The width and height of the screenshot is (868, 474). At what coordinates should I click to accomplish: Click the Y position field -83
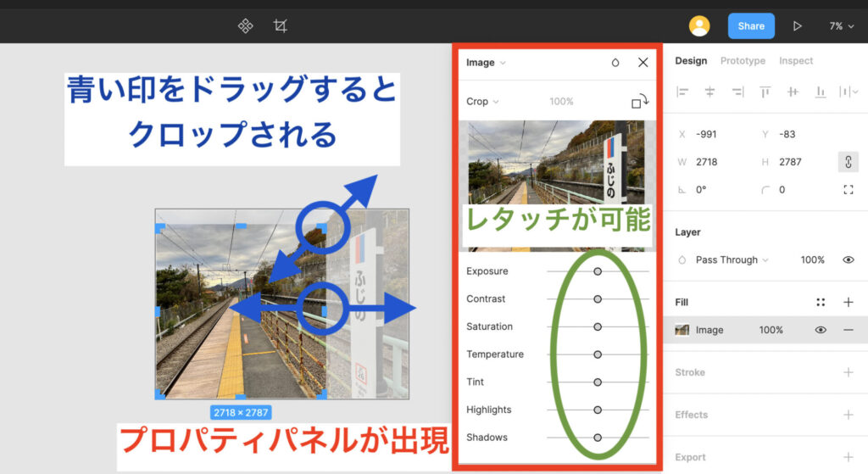(x=787, y=134)
